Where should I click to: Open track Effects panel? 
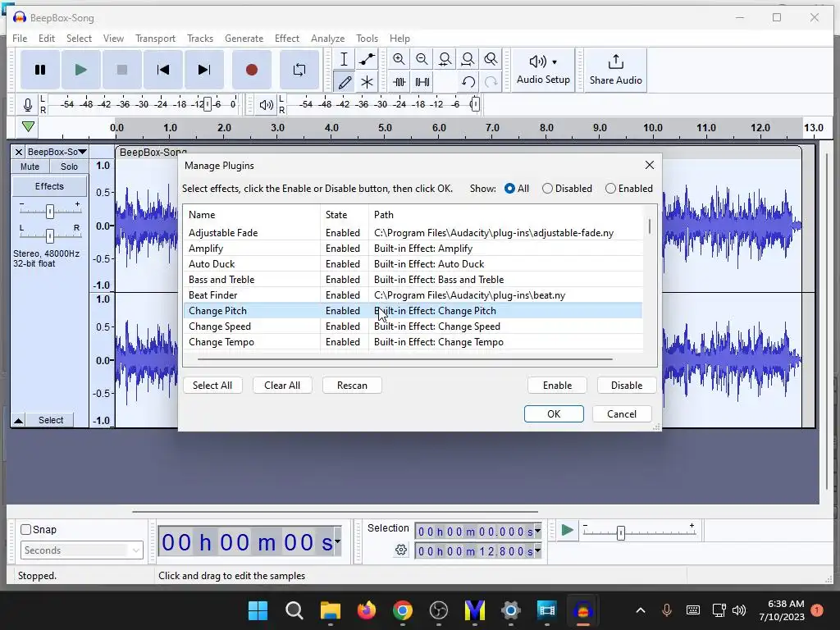[x=49, y=186]
